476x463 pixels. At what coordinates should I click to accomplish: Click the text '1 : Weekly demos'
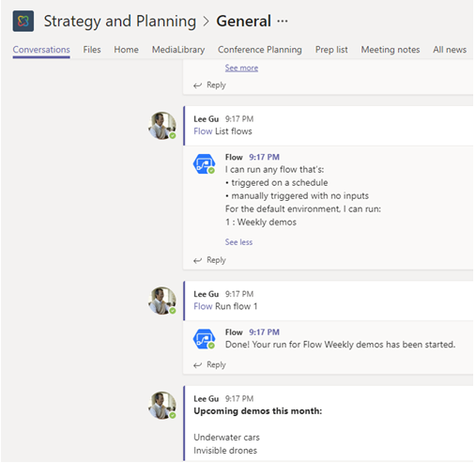coord(261,223)
